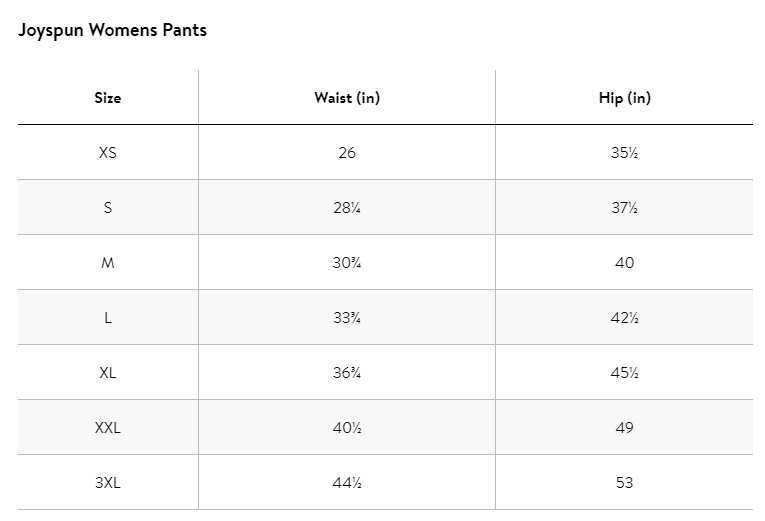Click the XS size cell
Screen dimensions: 765x521
coord(108,153)
